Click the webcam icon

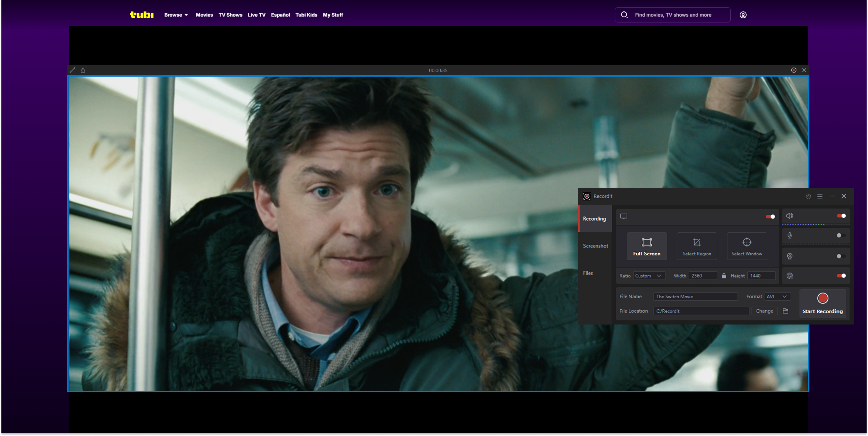coord(790,256)
